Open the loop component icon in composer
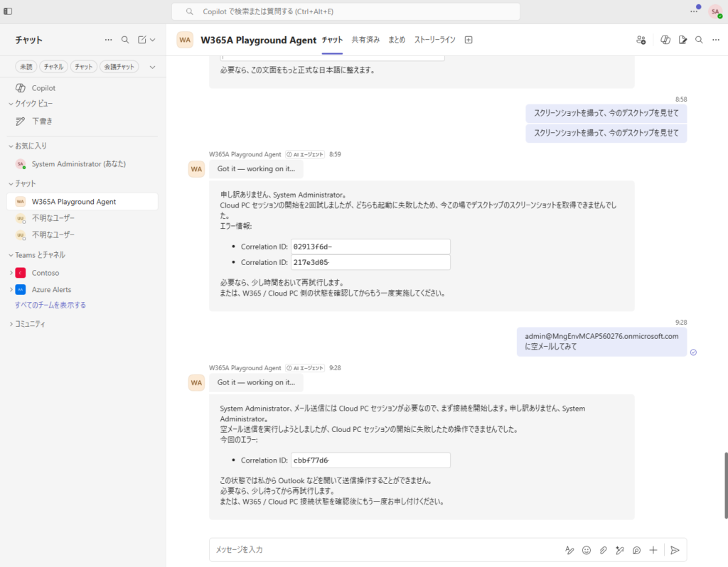The width and height of the screenshot is (728, 567). 636,550
